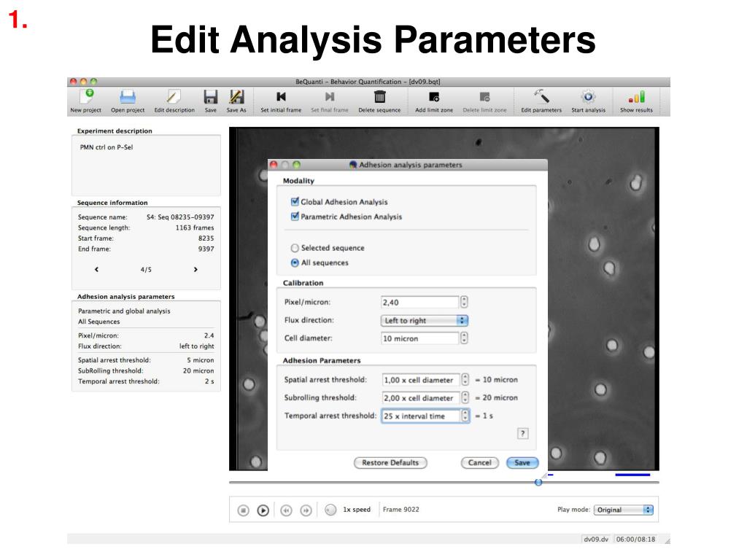Adjust Temporal arrest threshold stepper
Viewport: 747px width, 560px height.
pos(465,416)
